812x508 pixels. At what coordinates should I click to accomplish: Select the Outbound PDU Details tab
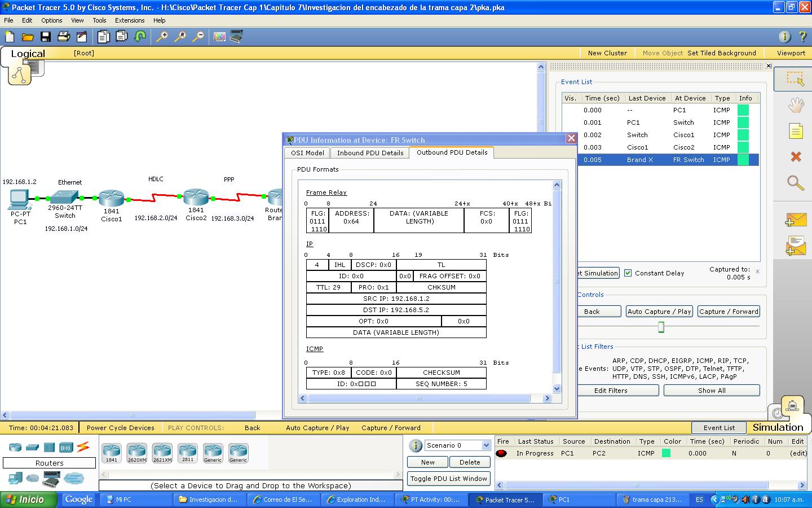452,152
